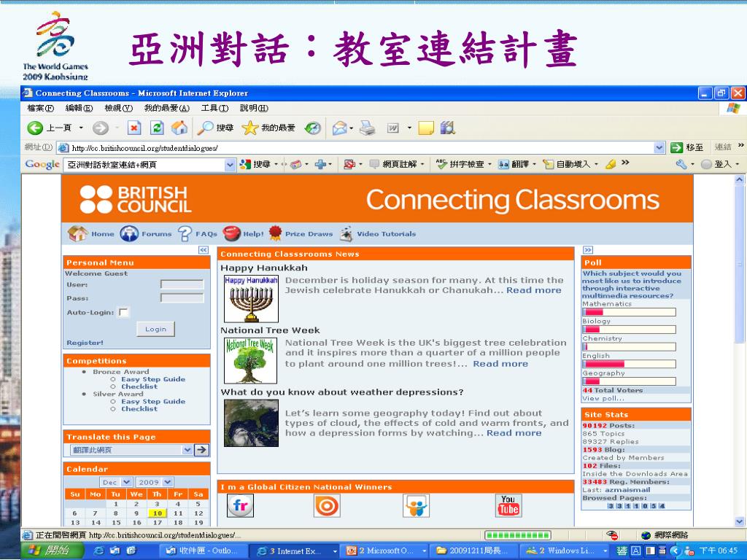Open Read more for National Tree Week

point(500,364)
